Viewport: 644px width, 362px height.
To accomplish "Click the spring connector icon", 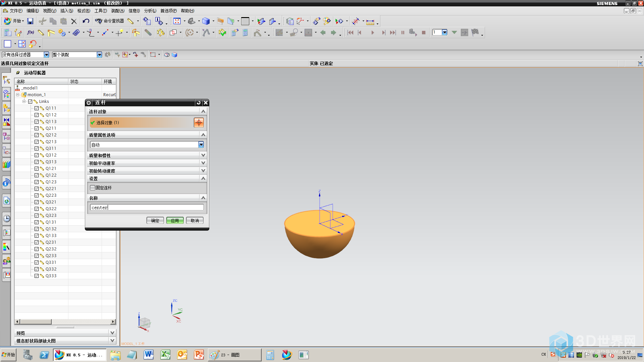I will click(76, 33).
